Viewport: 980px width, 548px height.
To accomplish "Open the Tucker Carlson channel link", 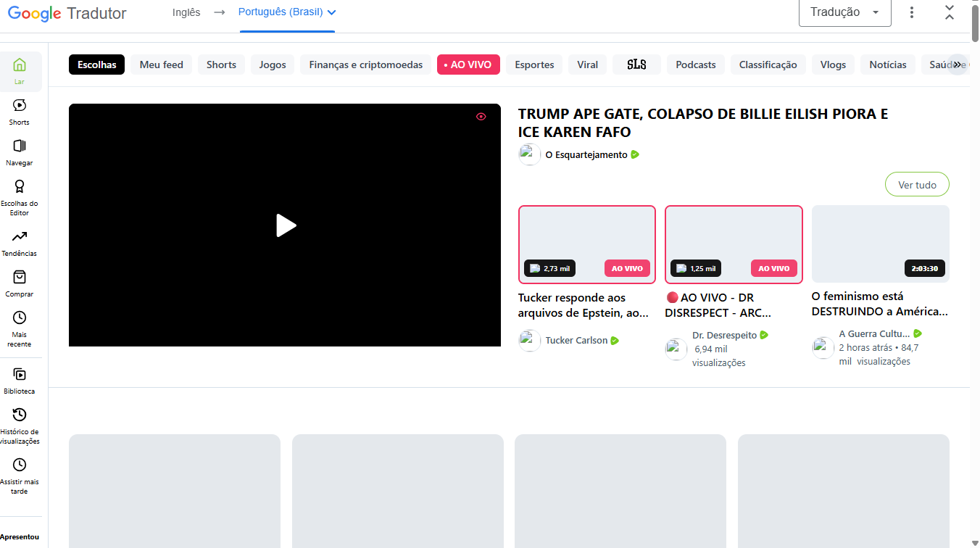I will [578, 340].
